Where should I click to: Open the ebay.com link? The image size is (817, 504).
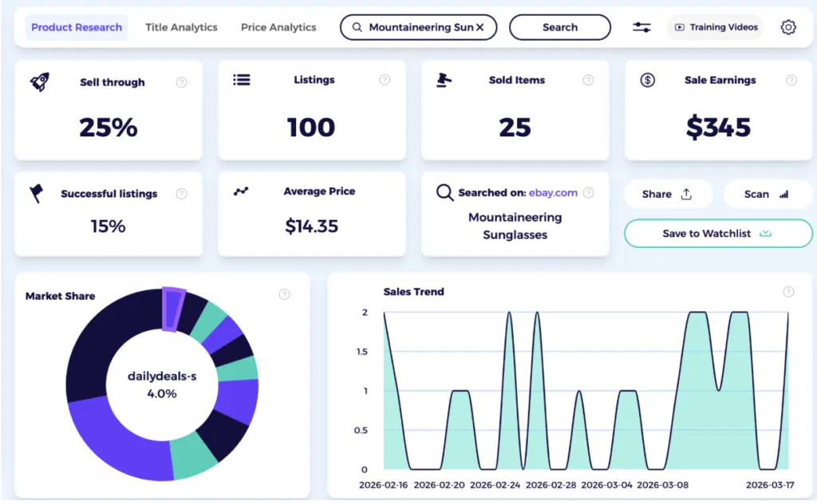pyautogui.click(x=553, y=192)
